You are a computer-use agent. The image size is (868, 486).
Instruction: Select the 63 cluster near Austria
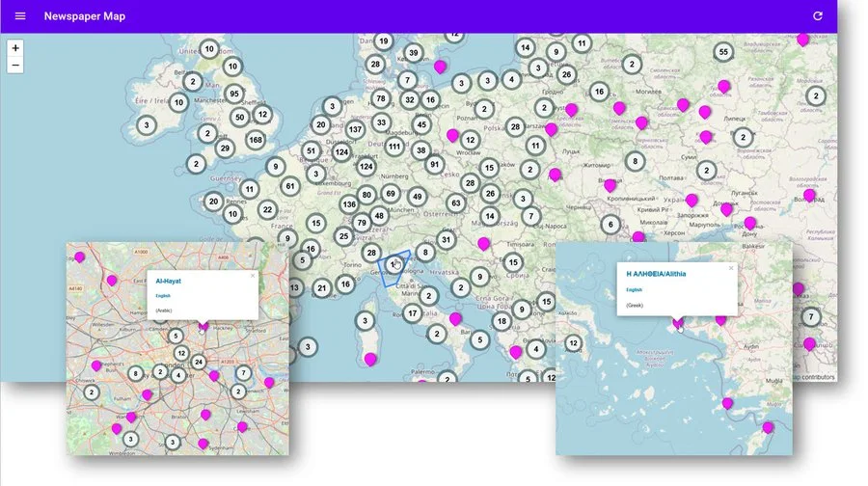455,203
